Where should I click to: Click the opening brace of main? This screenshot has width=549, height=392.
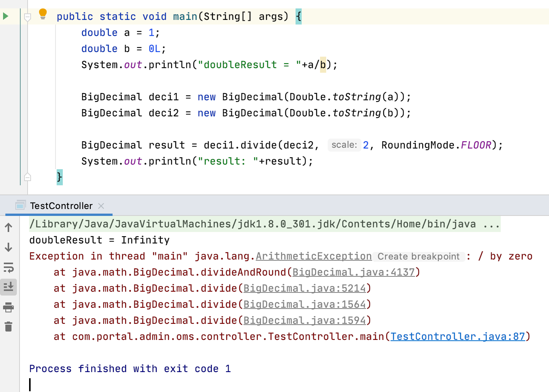click(x=299, y=16)
